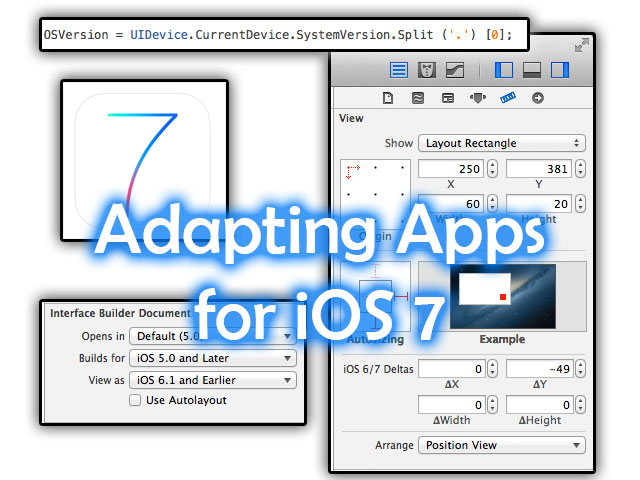The width and height of the screenshot is (640, 480).
Task: Click the full-screen arrows icon
Action: pyautogui.click(x=582, y=45)
